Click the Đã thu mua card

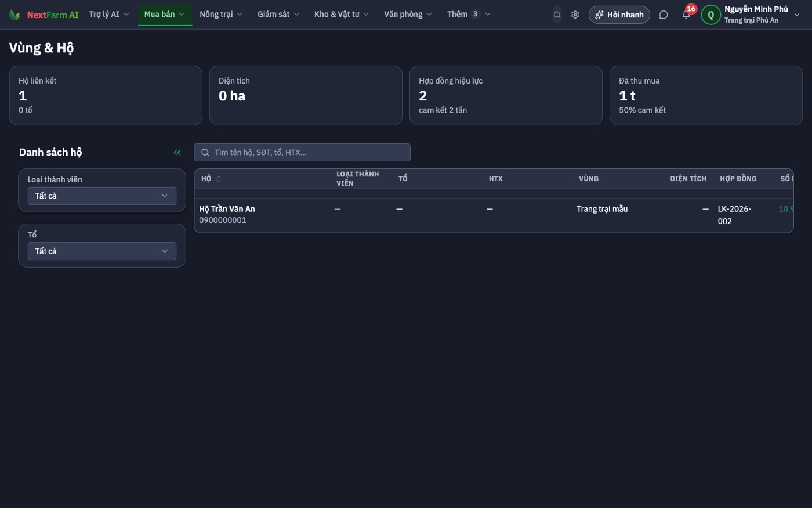pyautogui.click(x=706, y=95)
